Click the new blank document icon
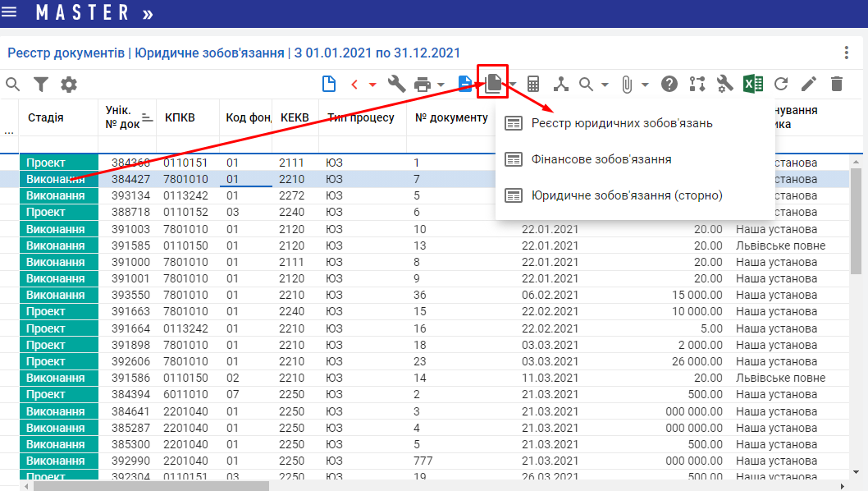Image resolution: width=868 pixels, height=491 pixels. tap(329, 84)
